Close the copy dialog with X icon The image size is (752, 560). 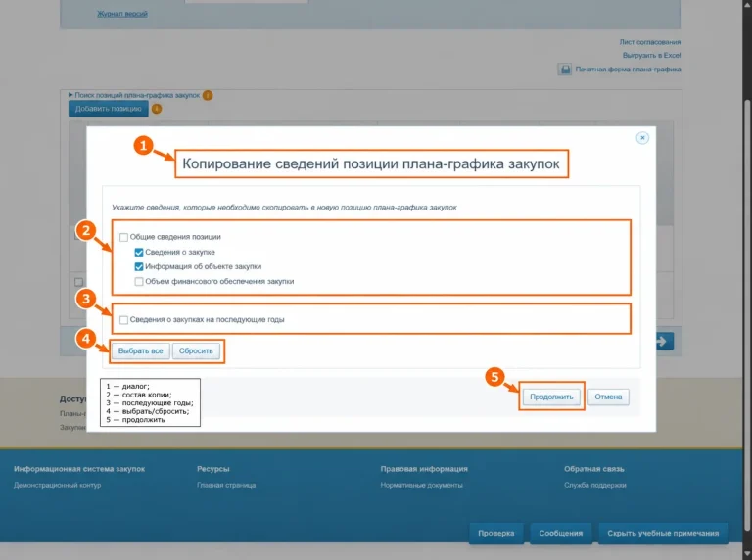(x=642, y=138)
